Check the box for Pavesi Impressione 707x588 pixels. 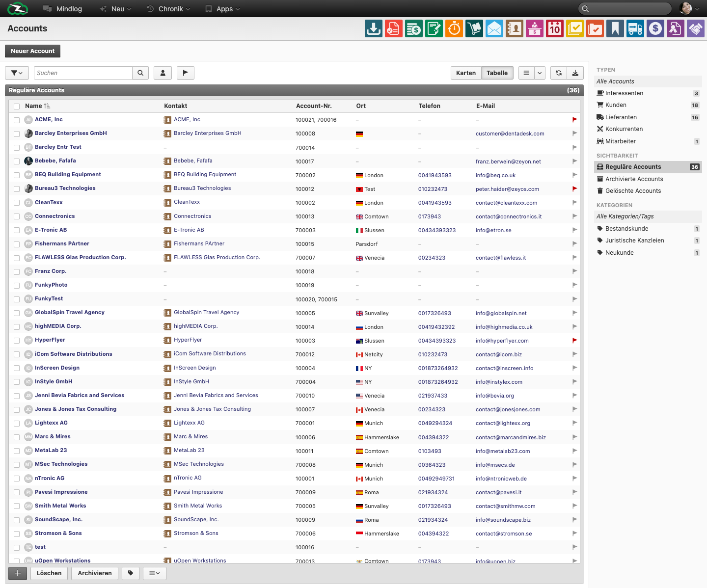pos(17,492)
